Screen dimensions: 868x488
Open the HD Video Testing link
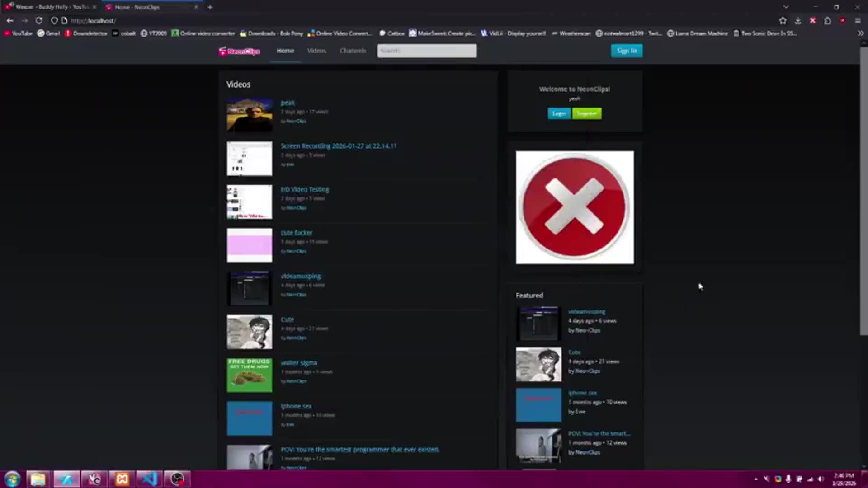pyautogui.click(x=305, y=189)
